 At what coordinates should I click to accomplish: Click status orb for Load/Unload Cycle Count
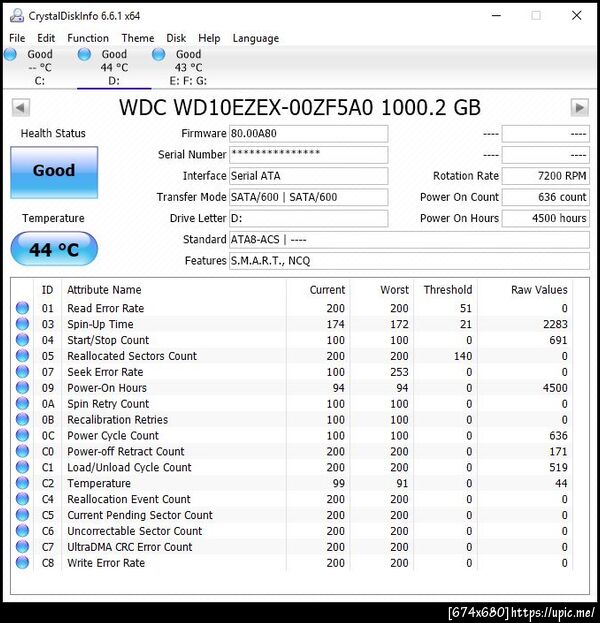(x=22, y=467)
